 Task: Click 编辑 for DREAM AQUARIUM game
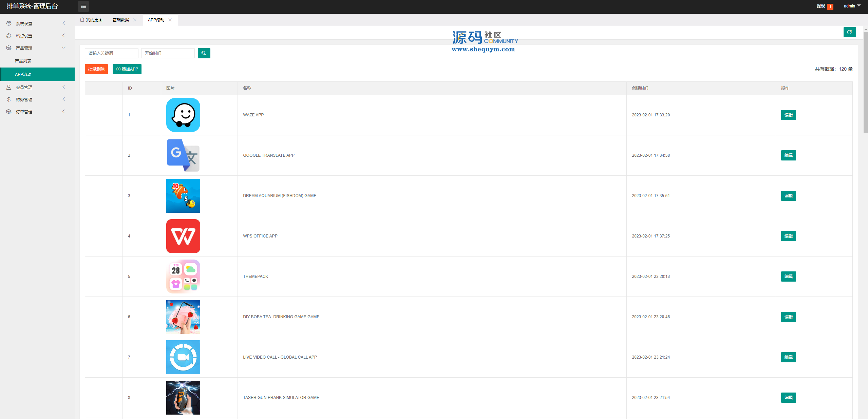point(789,196)
